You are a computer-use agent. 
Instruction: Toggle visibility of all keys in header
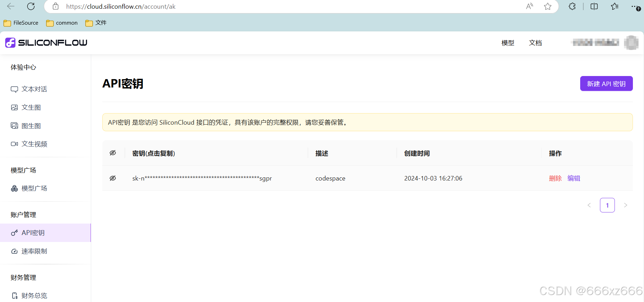click(113, 153)
